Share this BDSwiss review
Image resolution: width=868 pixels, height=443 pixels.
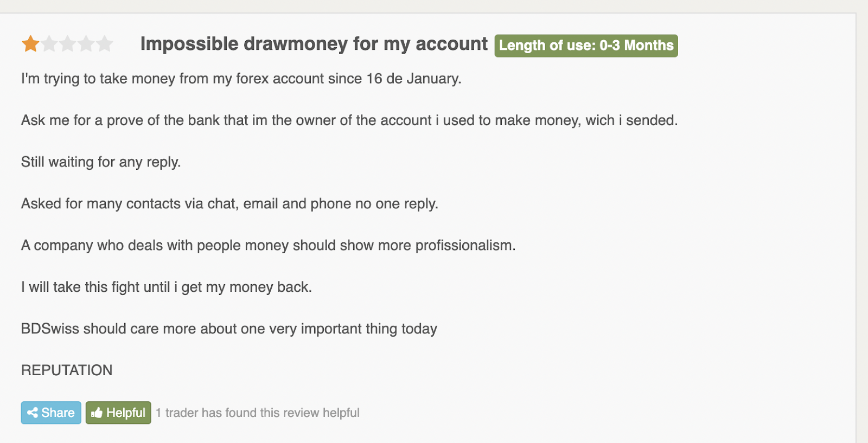[x=51, y=413]
